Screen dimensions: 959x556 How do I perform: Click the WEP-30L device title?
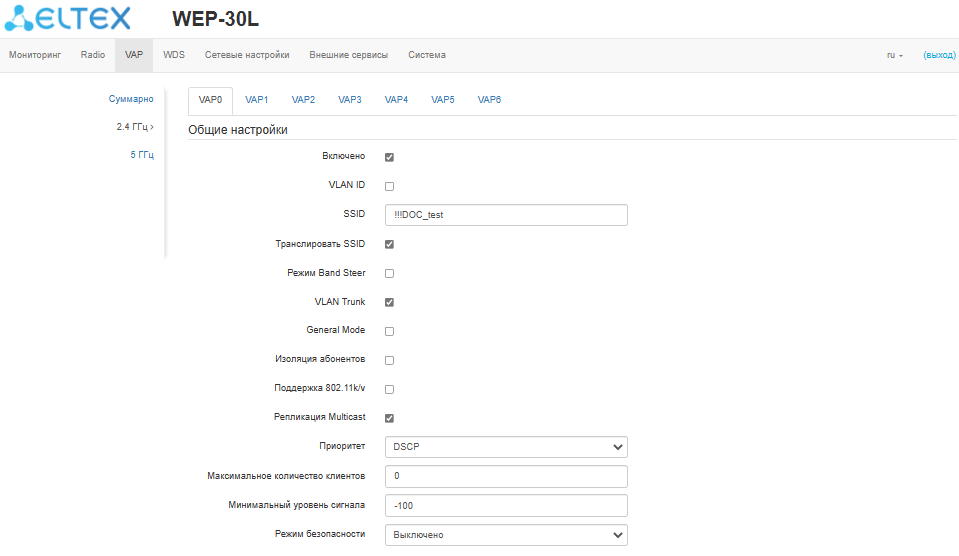pos(215,19)
